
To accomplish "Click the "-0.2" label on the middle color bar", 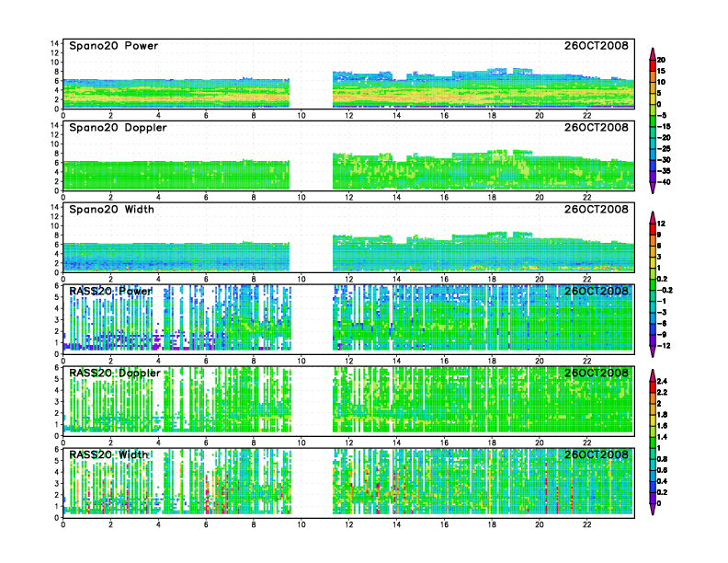I will (x=665, y=291).
